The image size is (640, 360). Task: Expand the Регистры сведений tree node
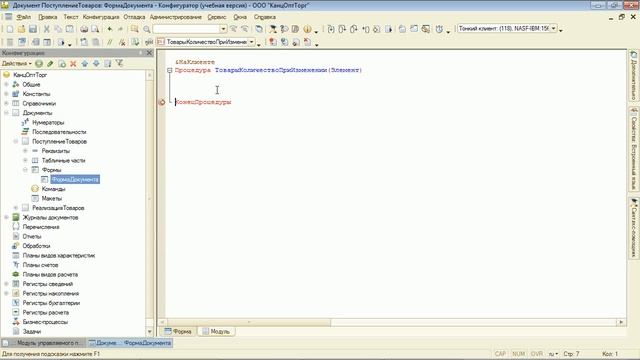(7, 284)
